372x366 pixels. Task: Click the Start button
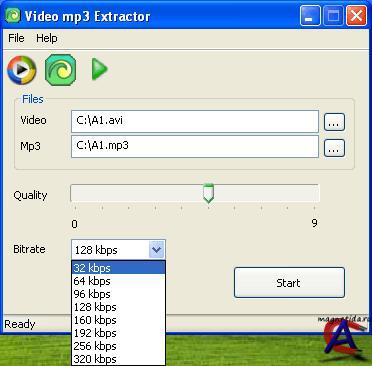(x=289, y=283)
